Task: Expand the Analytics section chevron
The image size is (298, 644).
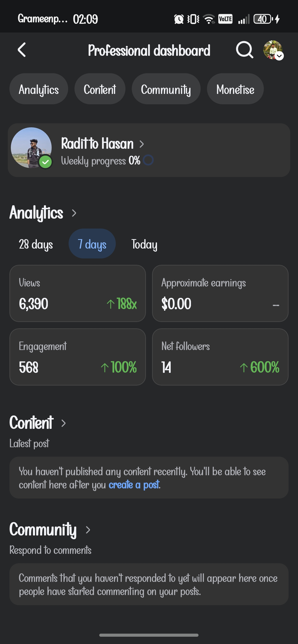Action: point(74,213)
